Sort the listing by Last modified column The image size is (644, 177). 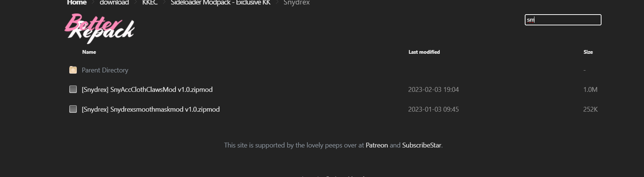pyautogui.click(x=424, y=52)
